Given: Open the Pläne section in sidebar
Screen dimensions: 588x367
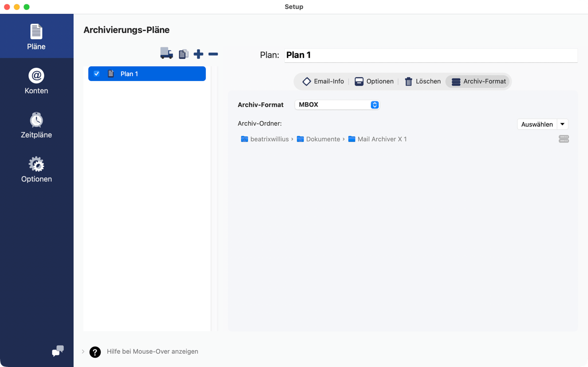Looking at the screenshot, I should point(36,37).
